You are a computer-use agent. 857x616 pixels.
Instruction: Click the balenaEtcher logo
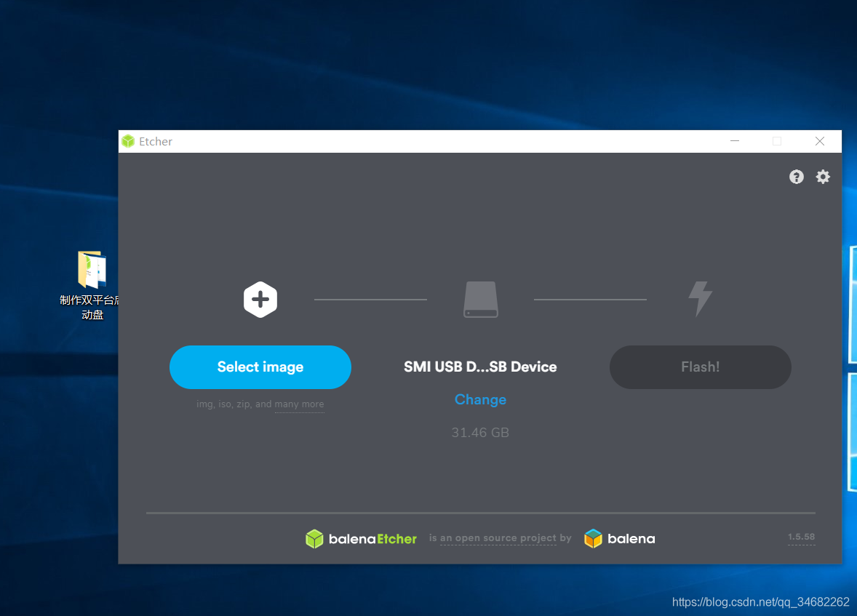(x=361, y=539)
